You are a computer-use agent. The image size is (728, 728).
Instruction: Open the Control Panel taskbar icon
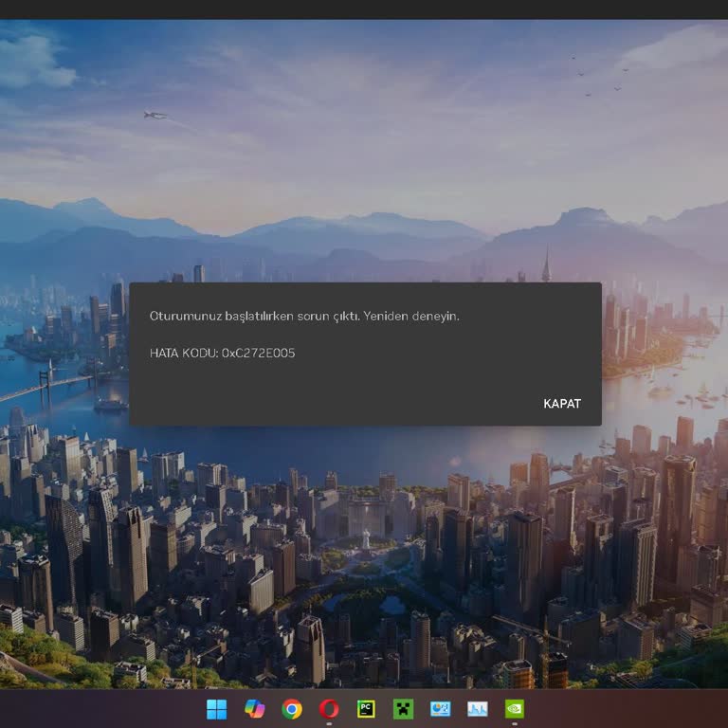click(440, 709)
